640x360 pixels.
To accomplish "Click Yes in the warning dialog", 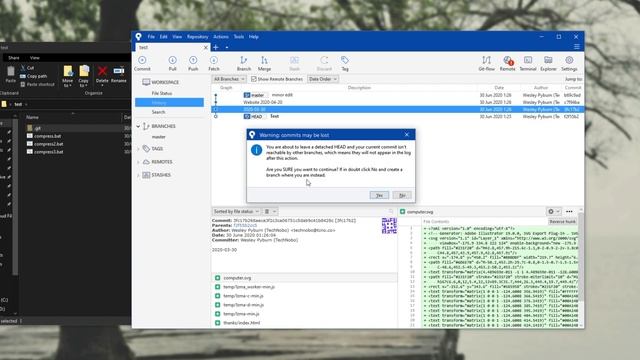I will click(x=379, y=196).
